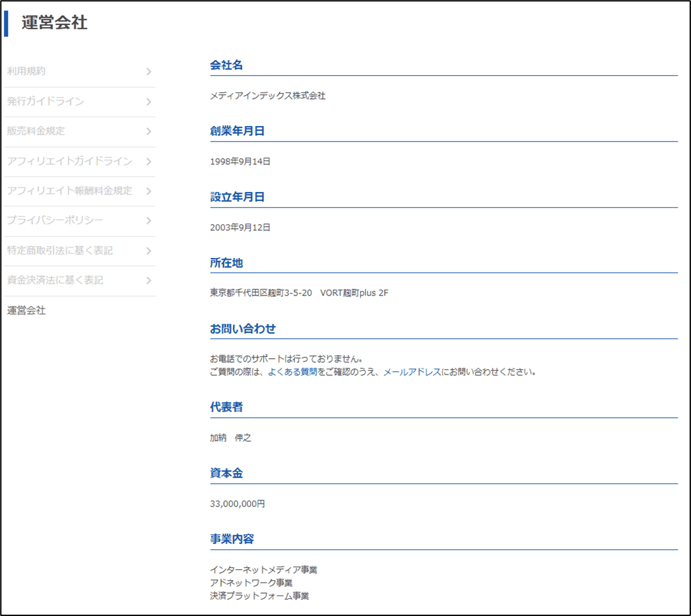Click the 創業年月日 section heading
The width and height of the screenshot is (691, 616).
237,131
